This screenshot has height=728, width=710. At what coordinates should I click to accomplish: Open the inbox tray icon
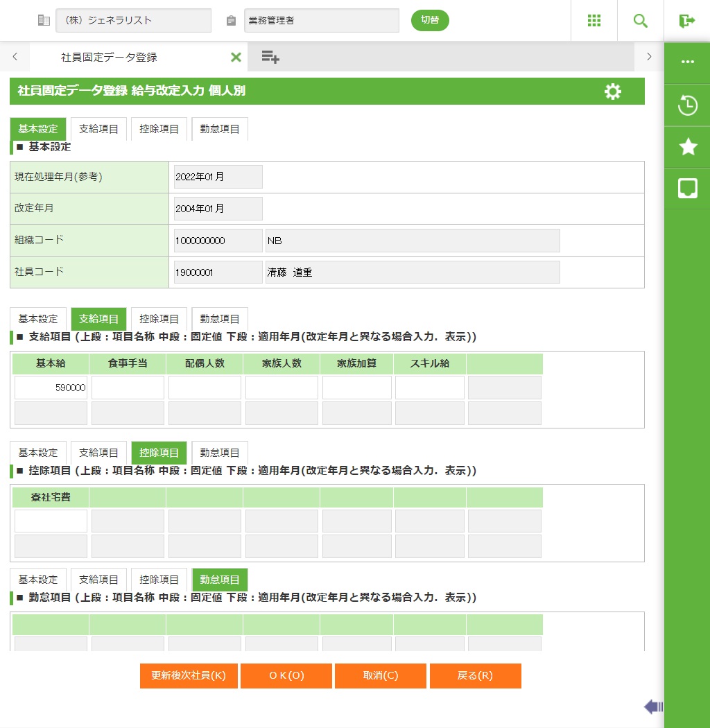tap(687, 188)
